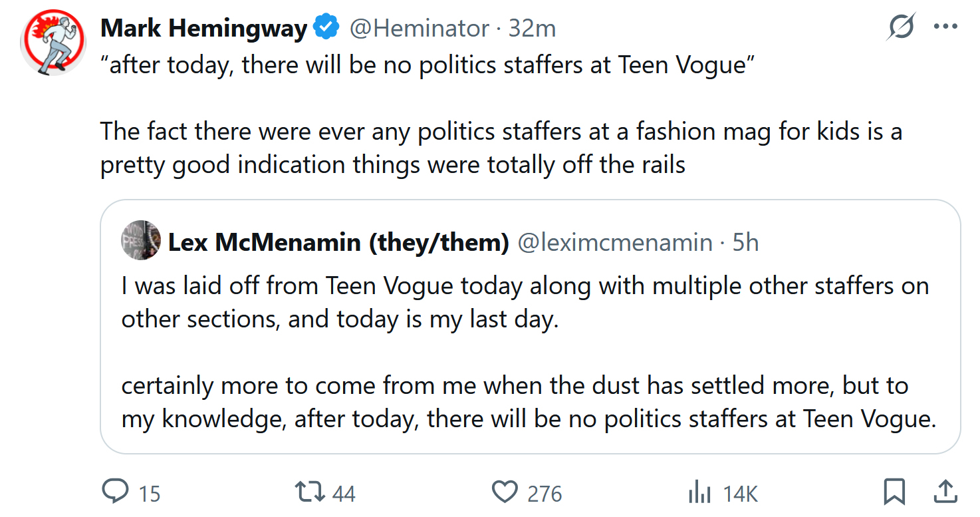Click the share upload icon
Screen dimensions: 980x517
click(944, 492)
